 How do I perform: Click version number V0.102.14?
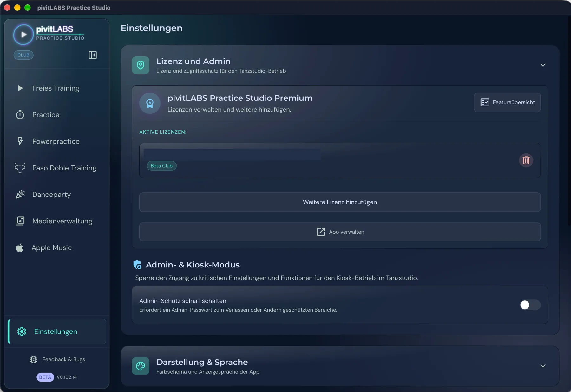[67, 377]
